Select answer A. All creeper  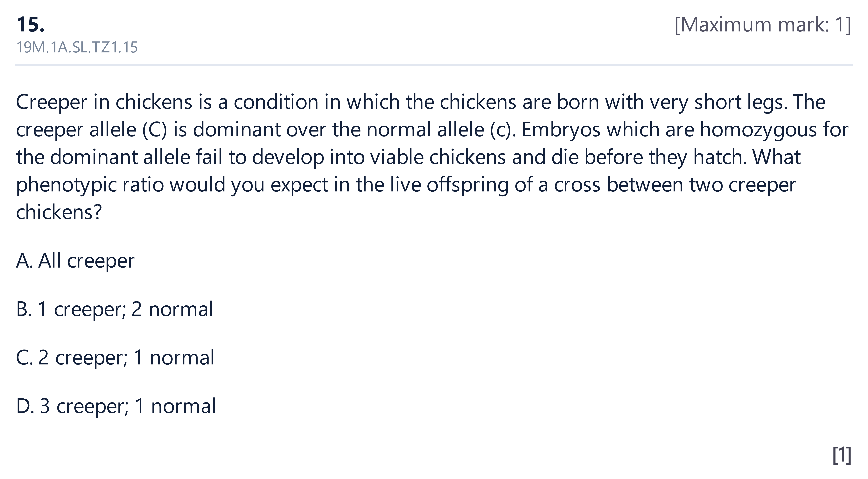(75, 261)
